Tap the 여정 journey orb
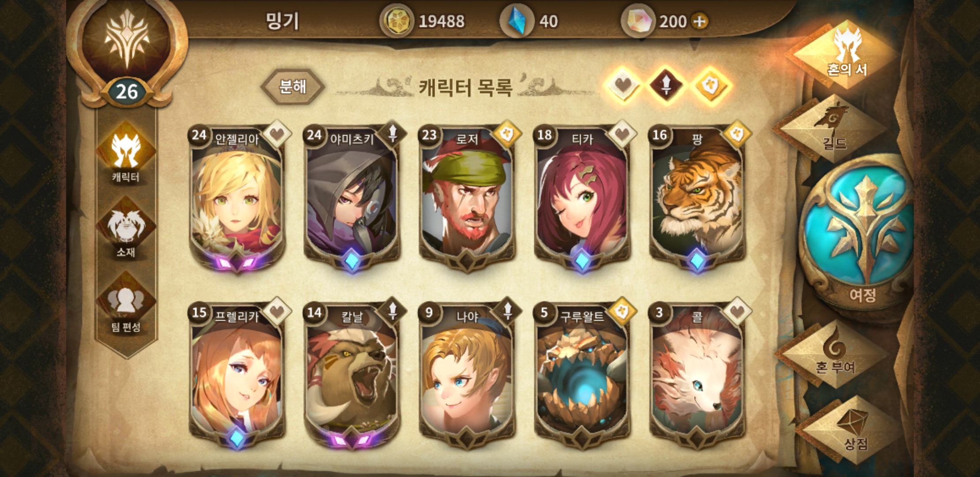 [x=862, y=234]
